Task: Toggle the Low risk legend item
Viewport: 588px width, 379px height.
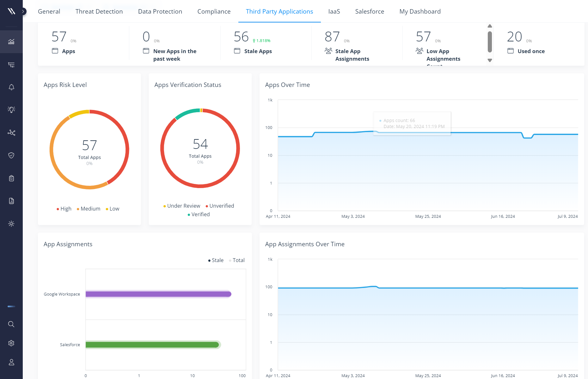Action: tap(113, 209)
